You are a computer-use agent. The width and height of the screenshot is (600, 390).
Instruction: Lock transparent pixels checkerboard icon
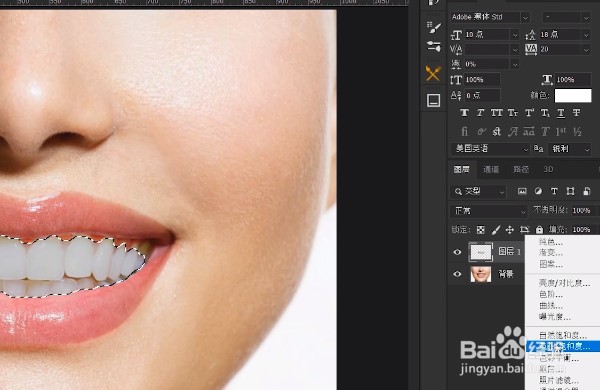(481, 230)
